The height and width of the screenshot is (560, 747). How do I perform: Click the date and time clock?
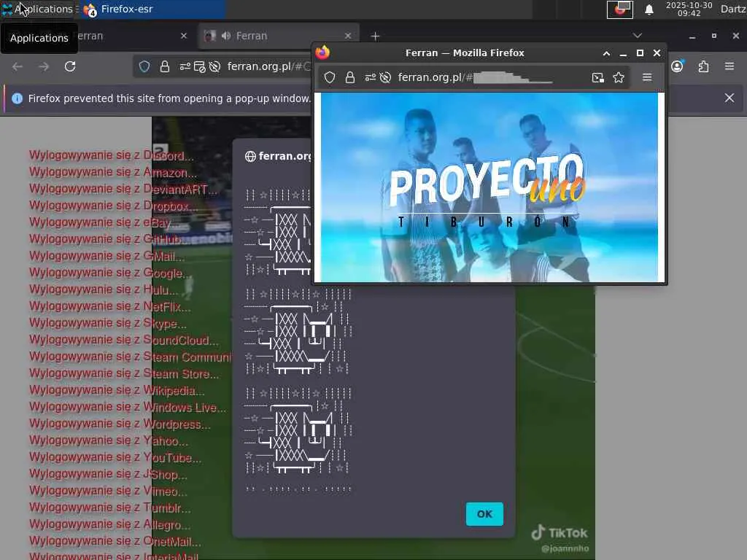pos(689,9)
